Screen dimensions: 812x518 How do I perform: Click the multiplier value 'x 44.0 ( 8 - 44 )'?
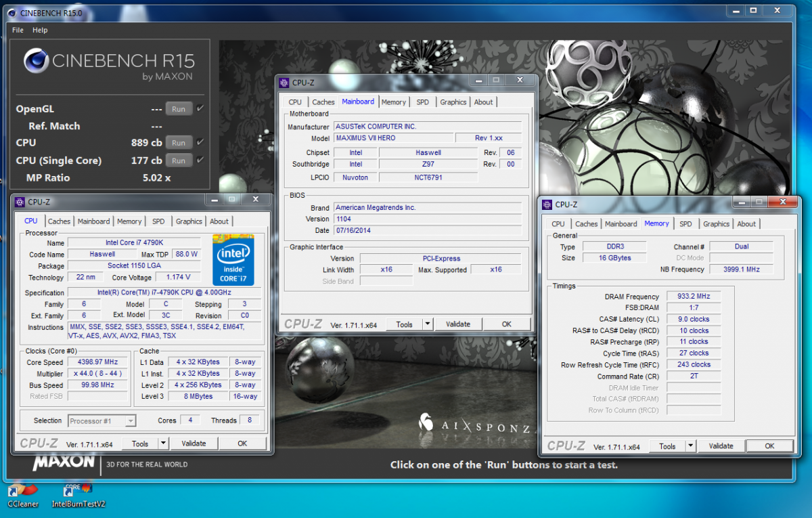[97, 374]
